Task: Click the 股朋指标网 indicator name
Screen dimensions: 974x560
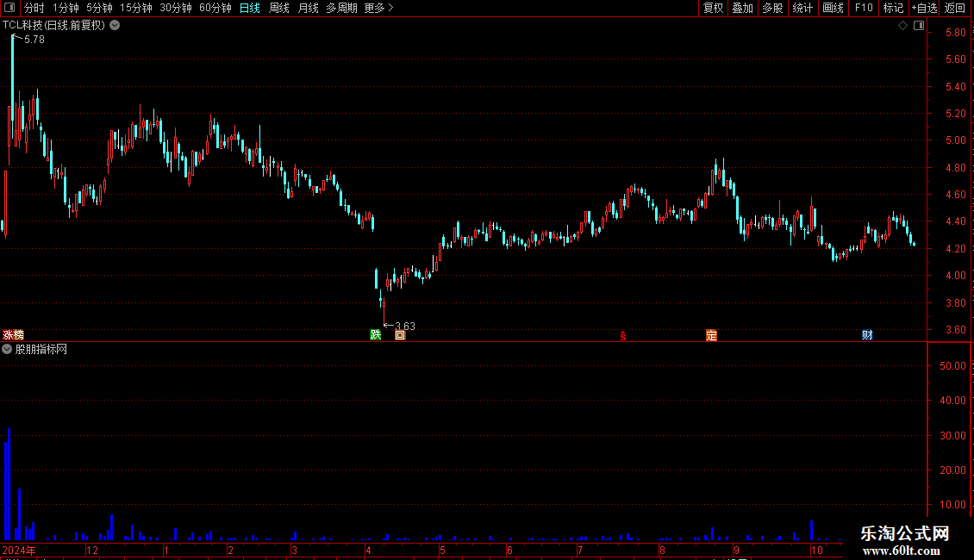Action: tap(41, 350)
